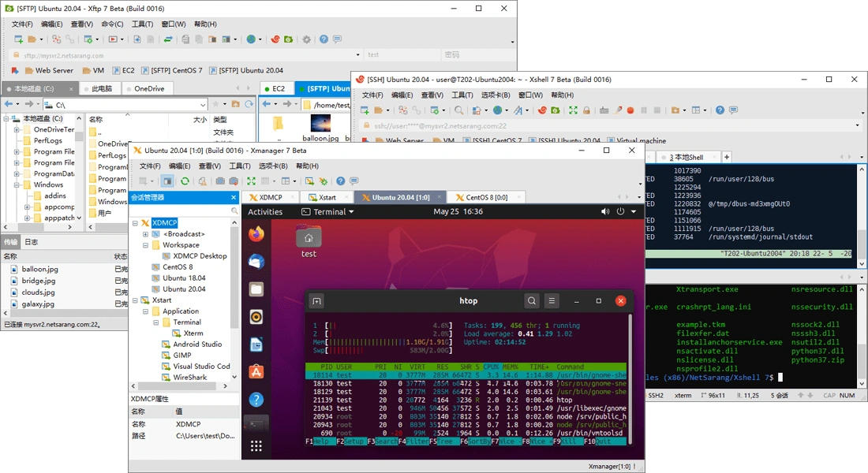
Task: Expand the Workspace node in XDMCP tree
Action: [146, 245]
